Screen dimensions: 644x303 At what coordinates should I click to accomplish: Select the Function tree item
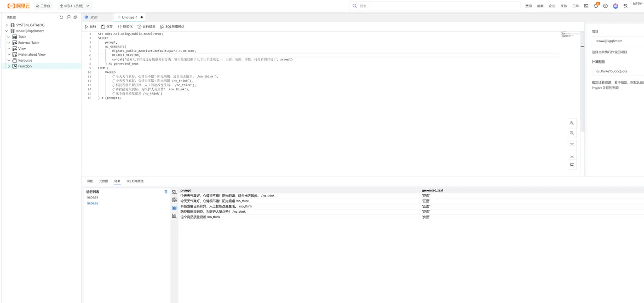point(25,66)
